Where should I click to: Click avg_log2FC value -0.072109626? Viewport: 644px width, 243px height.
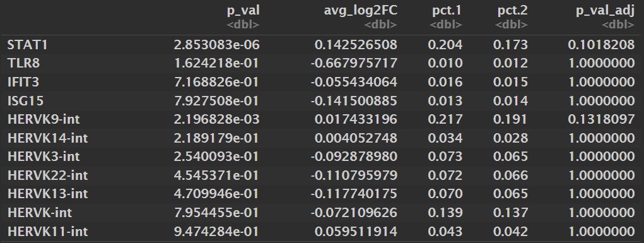(x=354, y=213)
